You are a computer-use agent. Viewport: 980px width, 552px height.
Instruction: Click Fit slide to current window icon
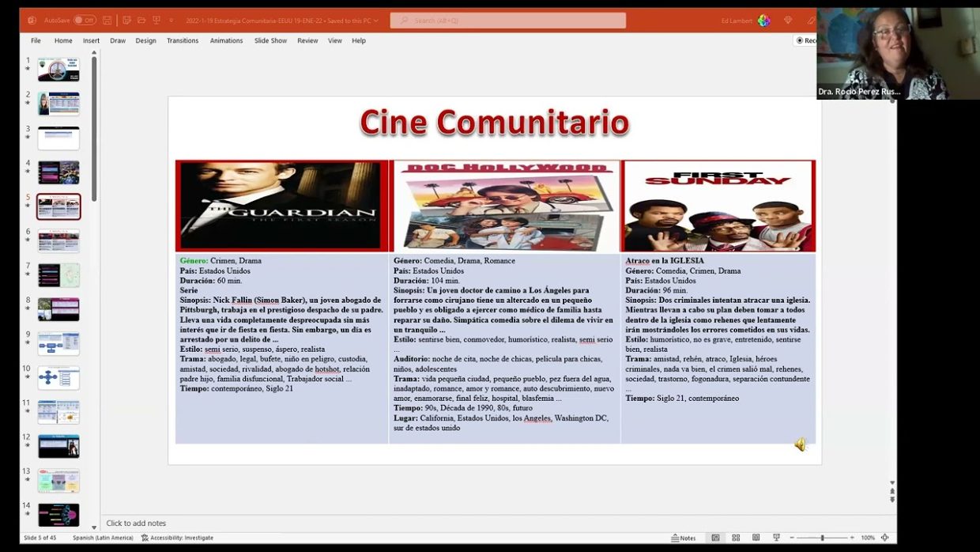coord(884,538)
